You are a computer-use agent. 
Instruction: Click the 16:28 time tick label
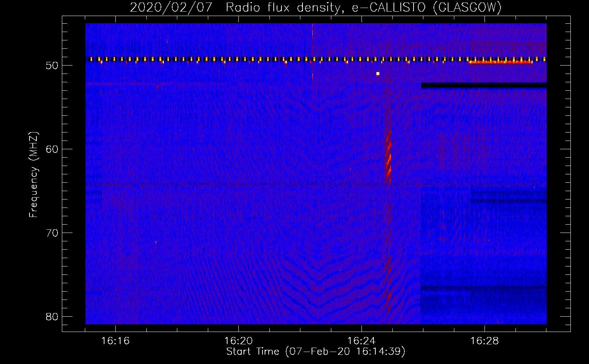coord(485,341)
